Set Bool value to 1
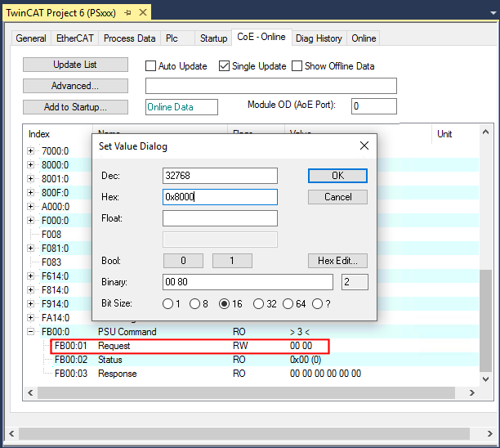 pos(232,261)
